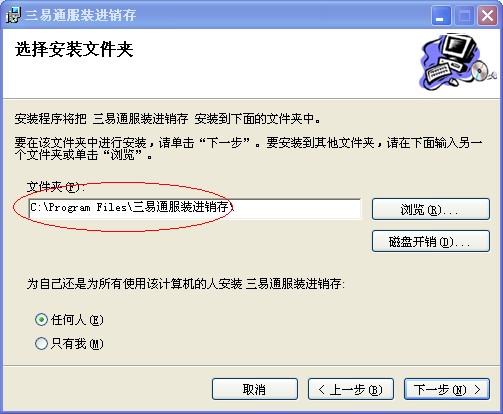Focus the folder path field showing C:\Program Files
503x414 pixels.
[x=195, y=209]
